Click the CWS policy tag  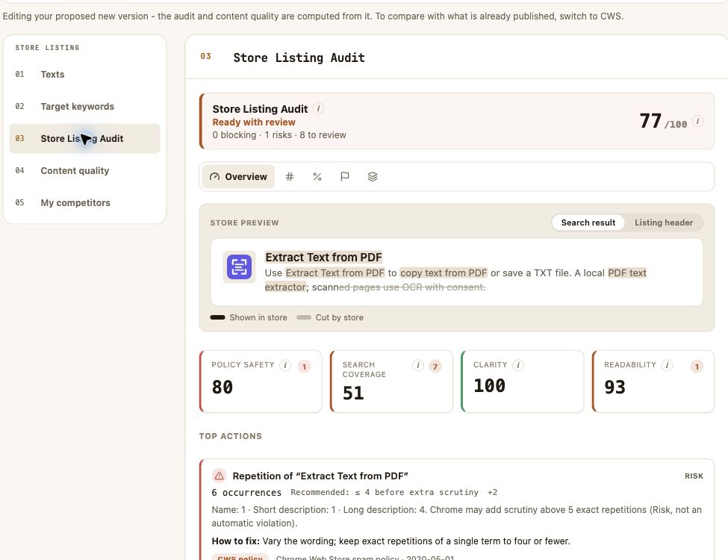coord(240,557)
